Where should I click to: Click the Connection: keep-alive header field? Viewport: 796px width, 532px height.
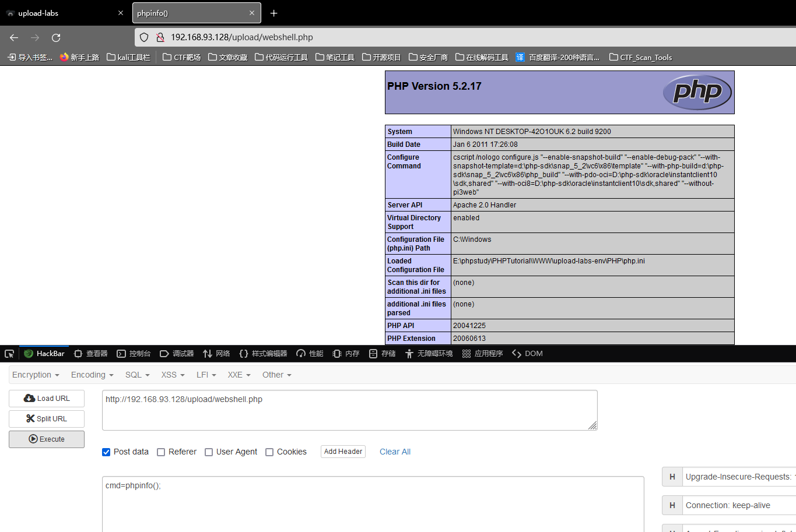click(x=739, y=505)
